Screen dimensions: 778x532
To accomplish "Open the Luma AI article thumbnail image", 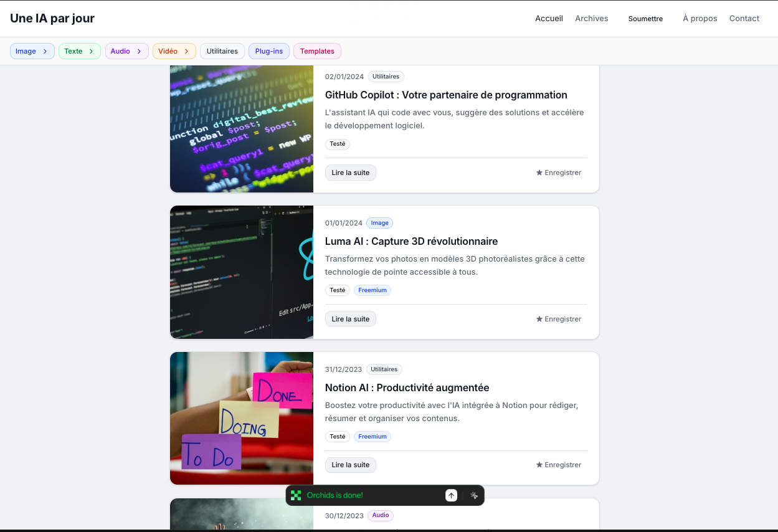I will tap(241, 272).
